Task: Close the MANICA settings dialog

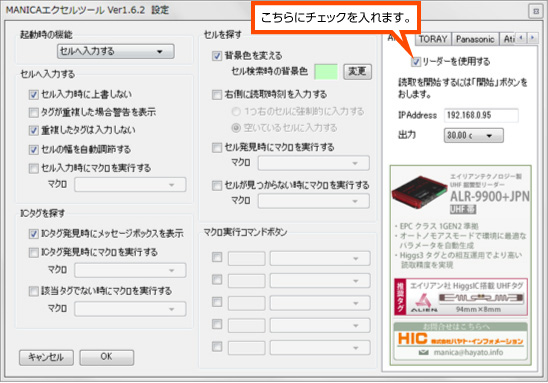Action: tap(536, 11)
